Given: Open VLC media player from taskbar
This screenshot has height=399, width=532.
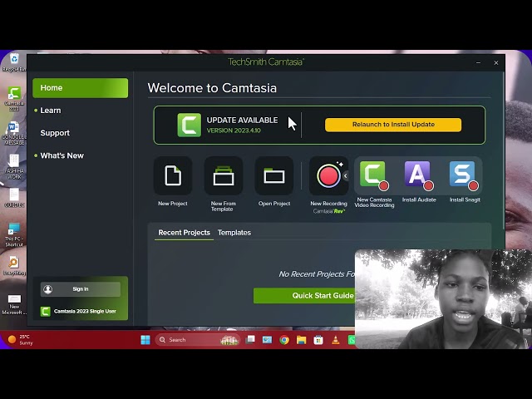Looking at the screenshot, I should tap(336, 340).
